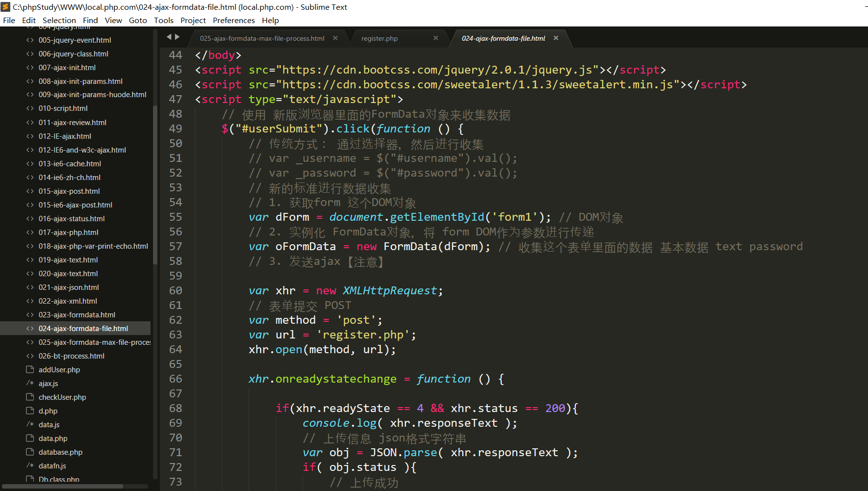Close the 025-ajax-formdata-max-file-process.html tab
This screenshot has height=491, width=868.
335,38
